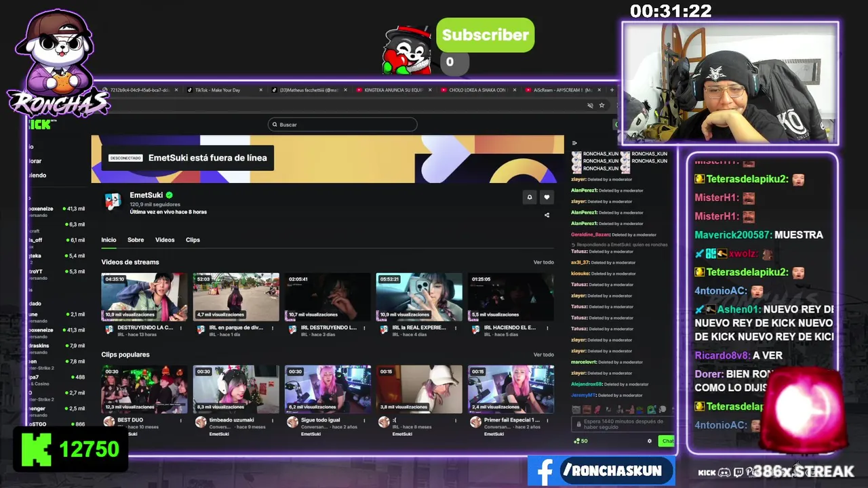The image size is (868, 488).
Task: Select the Sobre channel tab
Action: 136,240
